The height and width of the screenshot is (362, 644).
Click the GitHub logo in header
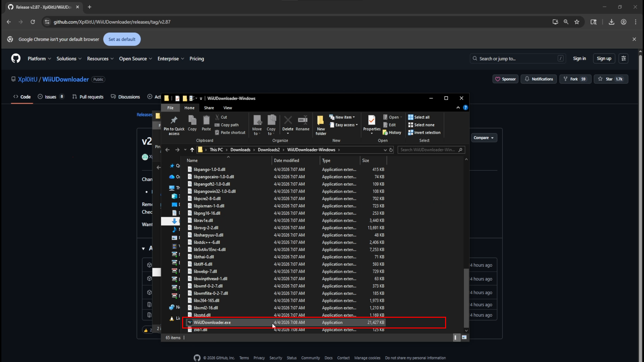[16, 58]
